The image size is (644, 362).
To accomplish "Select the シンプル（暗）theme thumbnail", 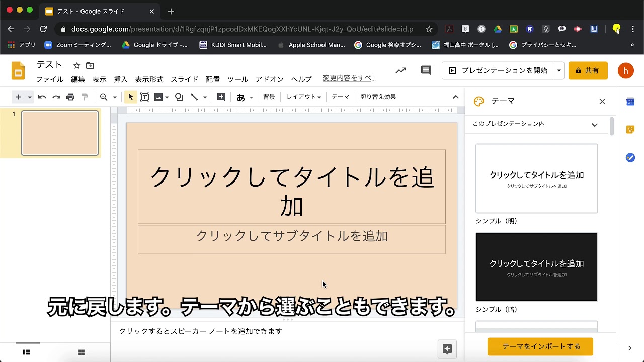I will pyautogui.click(x=537, y=267).
